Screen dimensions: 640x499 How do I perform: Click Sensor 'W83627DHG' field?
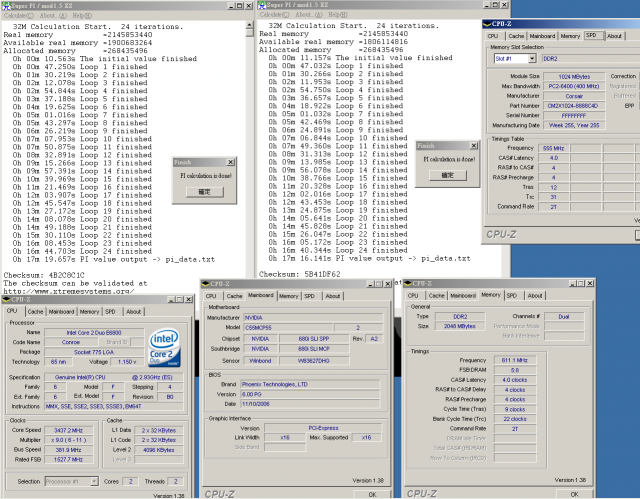(313, 361)
